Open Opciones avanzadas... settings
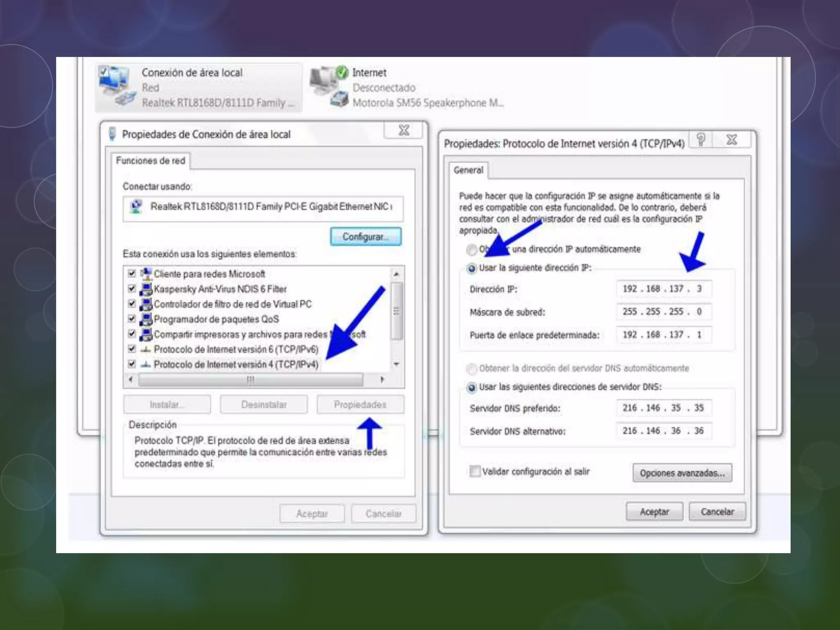The width and height of the screenshot is (840, 630). [x=682, y=473]
